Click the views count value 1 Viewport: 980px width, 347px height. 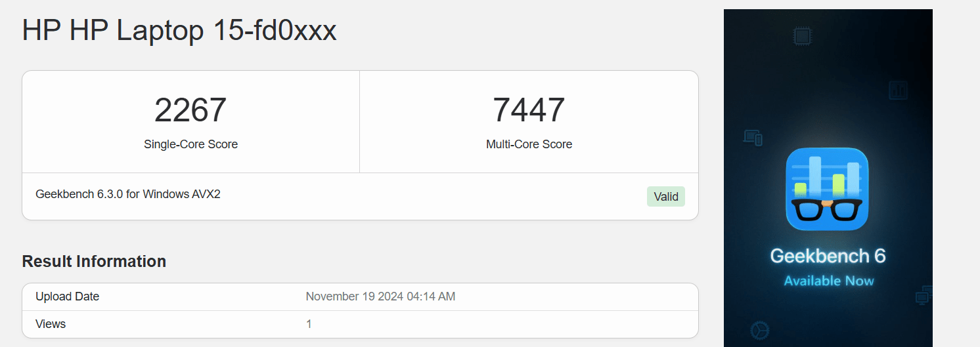(309, 324)
